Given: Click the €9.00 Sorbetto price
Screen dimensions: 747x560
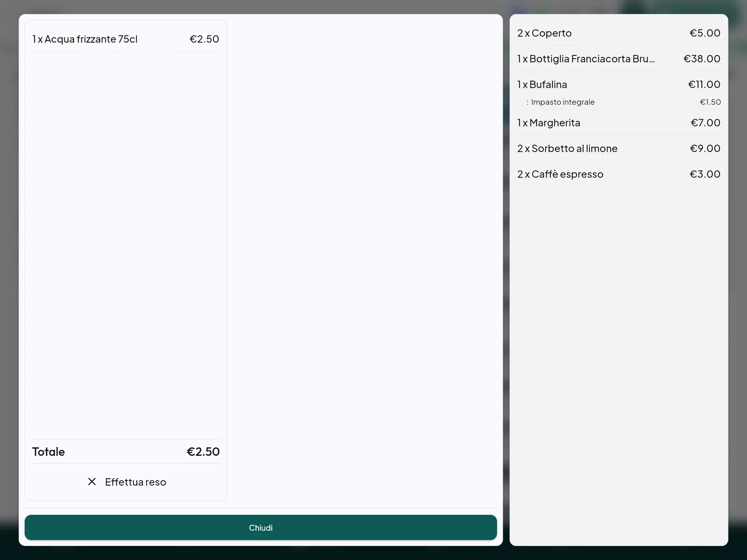Looking at the screenshot, I should [x=705, y=149].
